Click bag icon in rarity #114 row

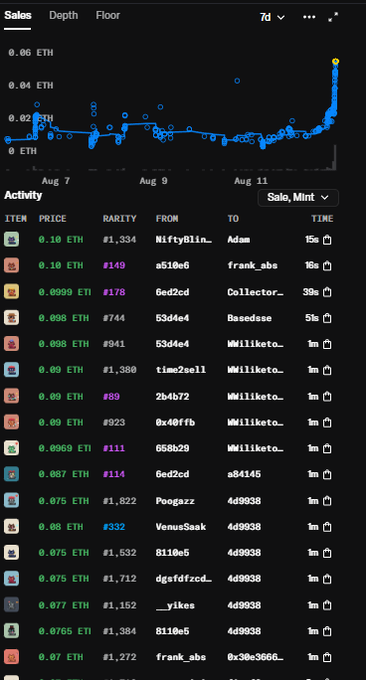(327, 474)
